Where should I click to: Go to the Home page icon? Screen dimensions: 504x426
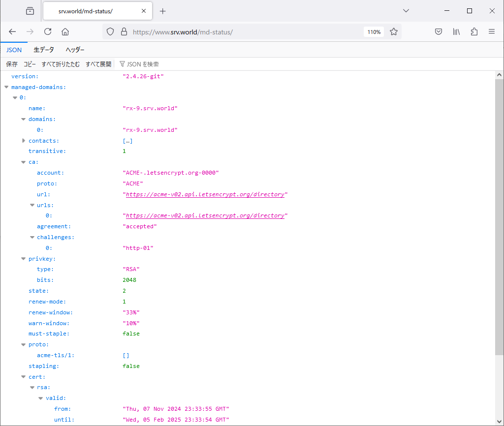65,31
